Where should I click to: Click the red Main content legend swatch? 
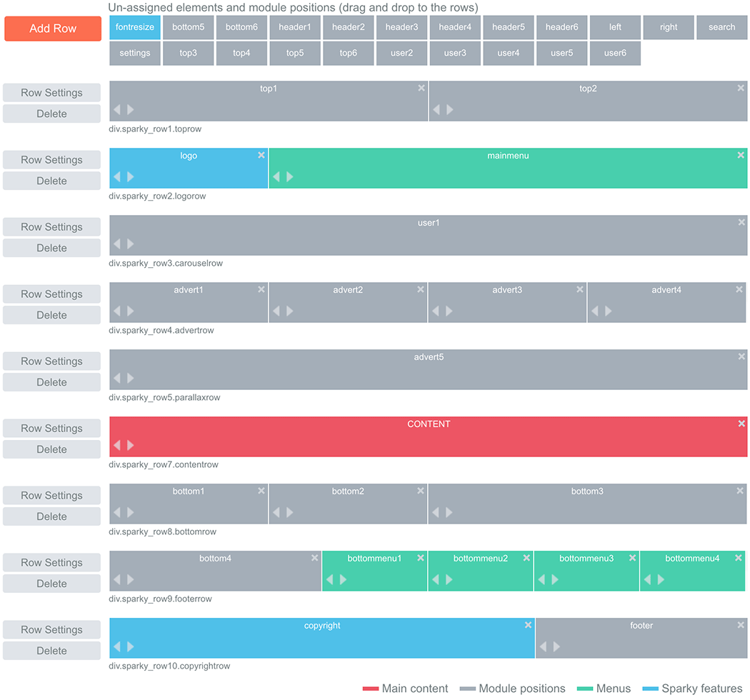371,689
